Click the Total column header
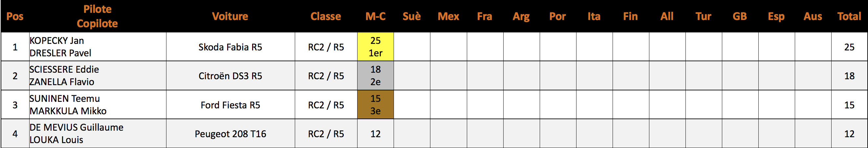868x148 pixels. tap(849, 16)
